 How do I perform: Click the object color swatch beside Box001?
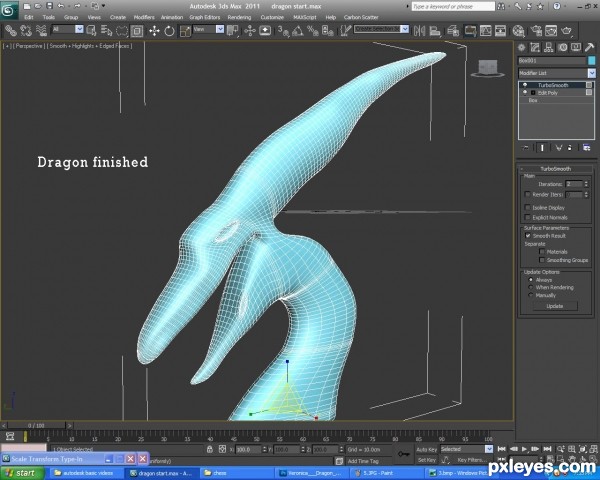(x=592, y=60)
